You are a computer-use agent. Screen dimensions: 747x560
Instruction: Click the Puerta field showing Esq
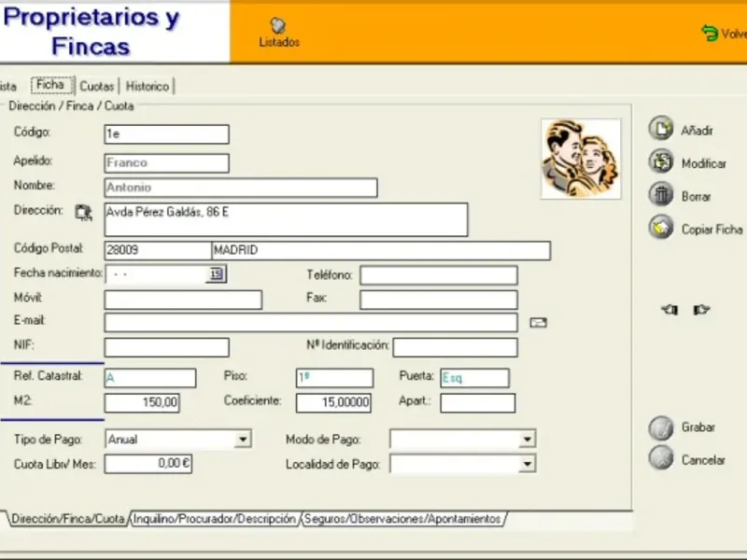pyautogui.click(x=474, y=378)
